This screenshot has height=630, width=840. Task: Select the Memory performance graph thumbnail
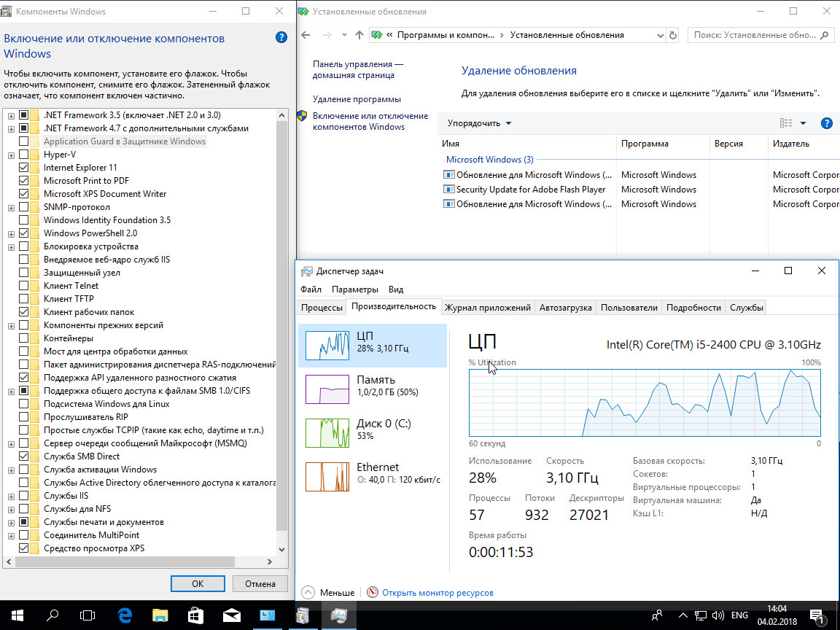click(x=327, y=389)
